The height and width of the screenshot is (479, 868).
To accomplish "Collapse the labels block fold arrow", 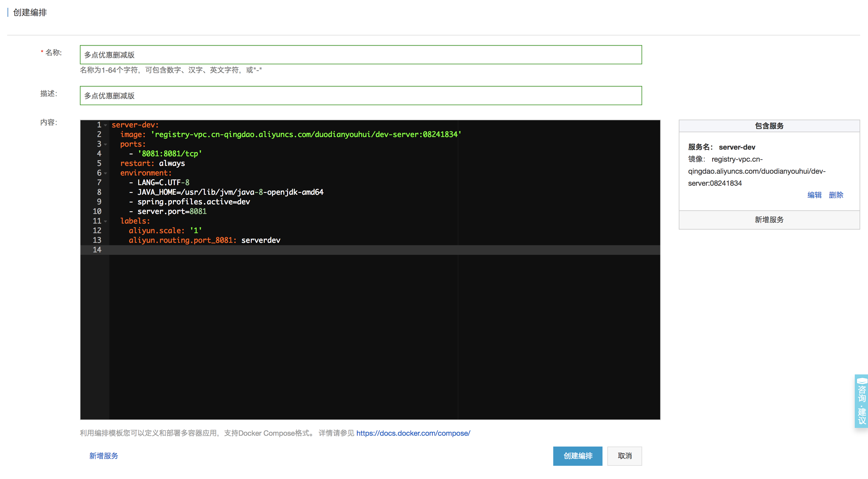I will click(105, 221).
